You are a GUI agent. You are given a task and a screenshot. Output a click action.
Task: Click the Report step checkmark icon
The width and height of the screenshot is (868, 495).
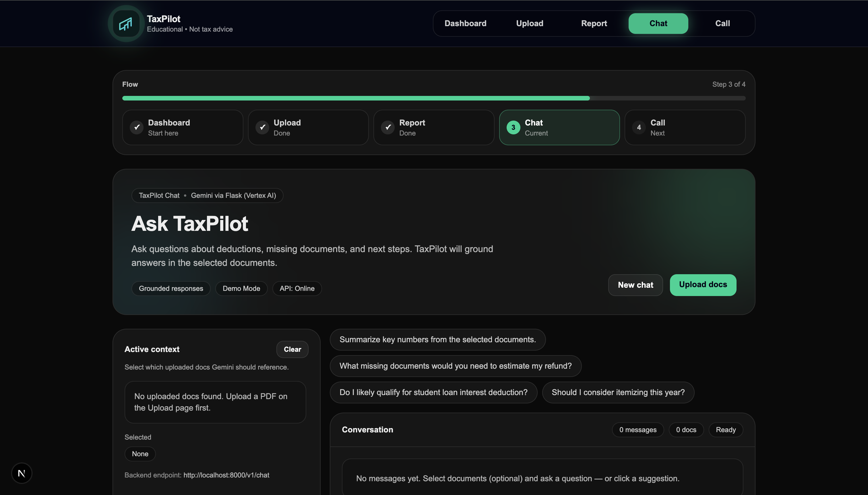click(x=388, y=127)
